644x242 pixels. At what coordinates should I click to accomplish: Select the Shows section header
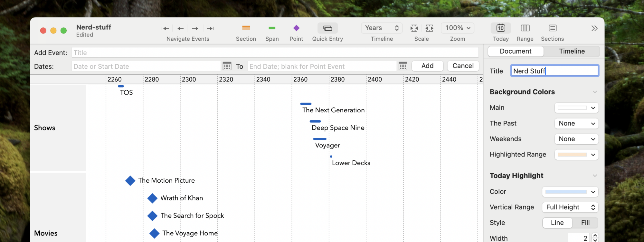click(x=58, y=128)
